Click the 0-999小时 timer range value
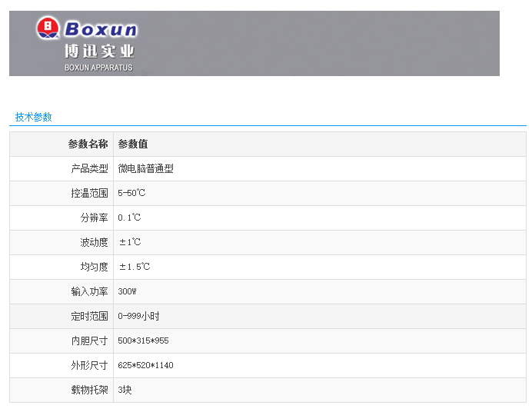This screenshot has height=412, width=532. (138, 316)
